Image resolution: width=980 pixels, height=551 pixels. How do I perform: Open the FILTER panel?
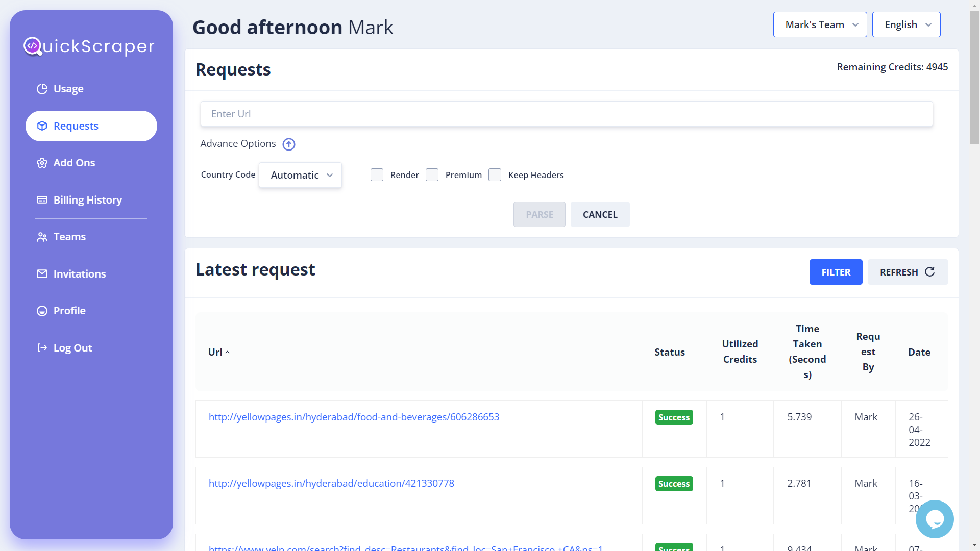coord(836,272)
